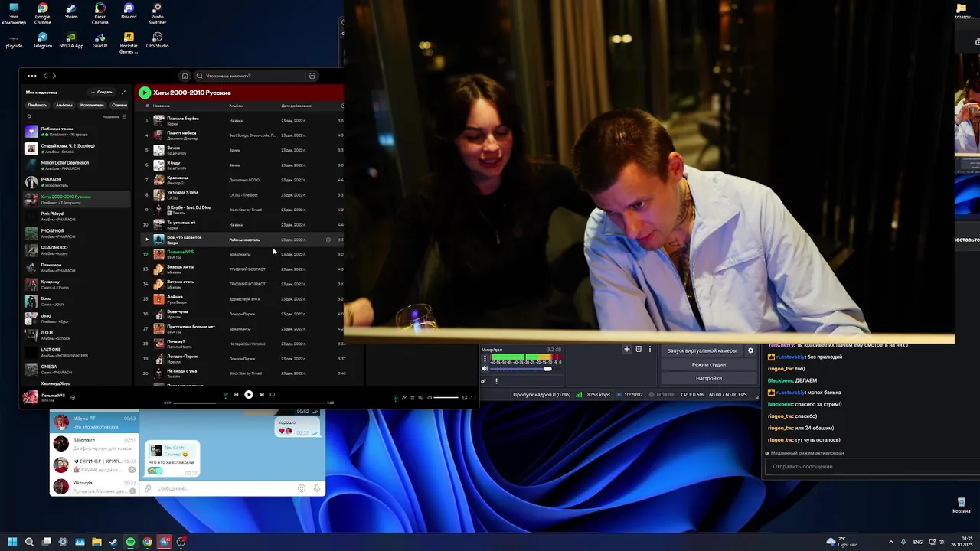Viewport: 980px width, 551px height.
Task: Adjust the Spotify volume slider
Action: click(x=446, y=398)
